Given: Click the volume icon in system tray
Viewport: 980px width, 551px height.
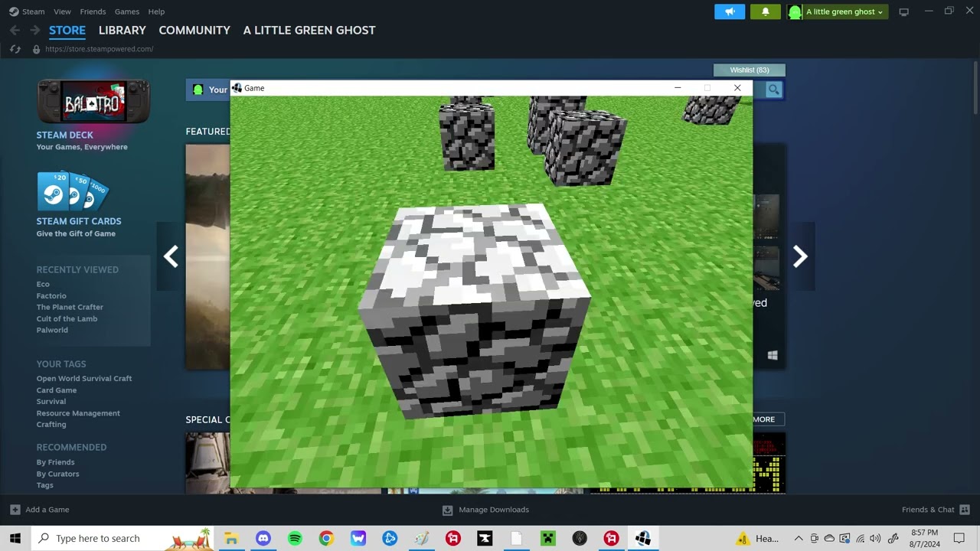Looking at the screenshot, I should coord(875,538).
